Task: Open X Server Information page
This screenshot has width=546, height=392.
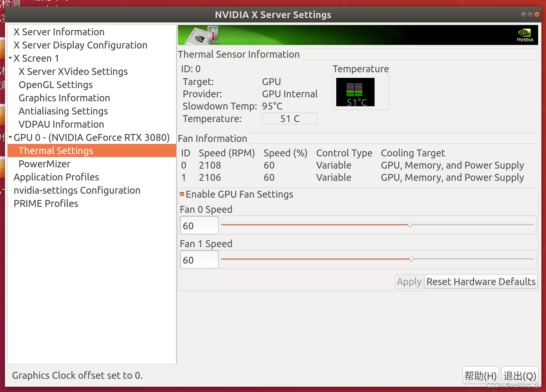Action: (59, 32)
